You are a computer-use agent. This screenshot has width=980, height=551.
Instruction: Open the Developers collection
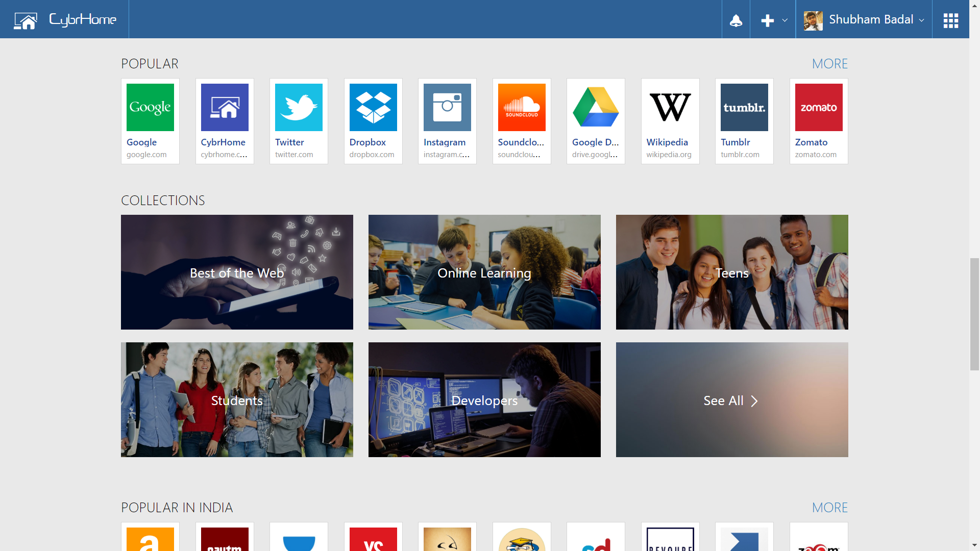(484, 399)
